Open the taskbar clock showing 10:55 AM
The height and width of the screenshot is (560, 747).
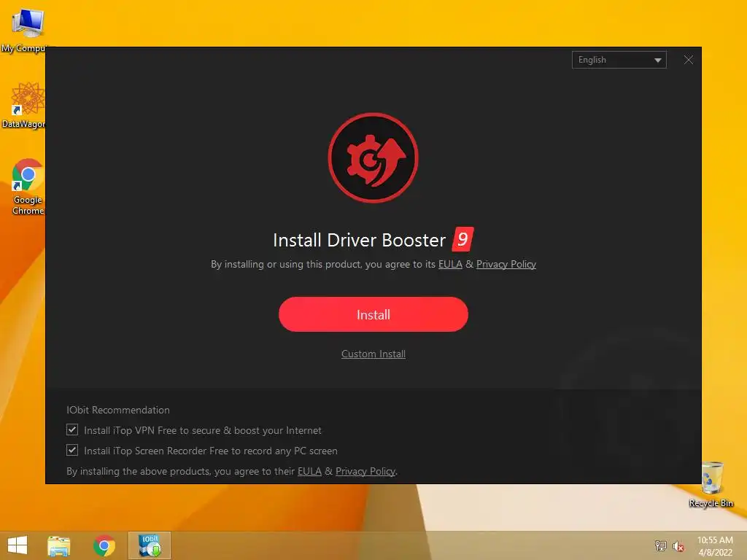pyautogui.click(x=715, y=546)
